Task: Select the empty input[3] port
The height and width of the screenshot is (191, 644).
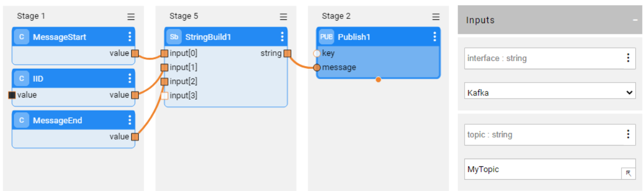Action: (164, 95)
